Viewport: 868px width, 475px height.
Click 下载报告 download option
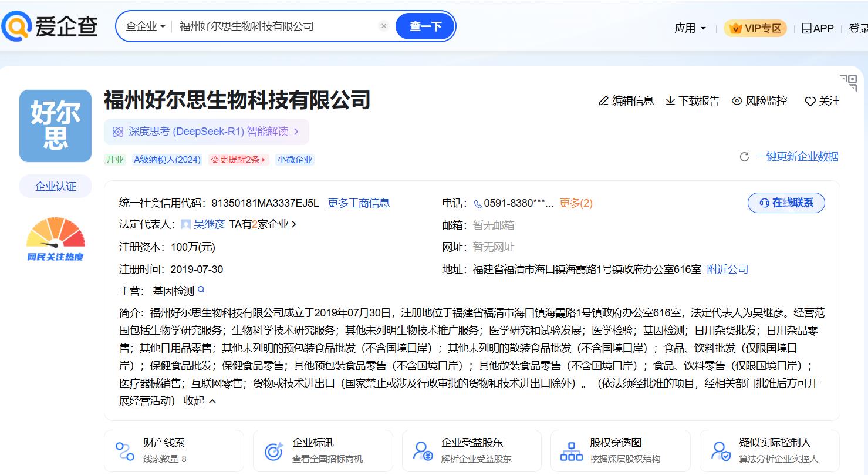point(693,101)
